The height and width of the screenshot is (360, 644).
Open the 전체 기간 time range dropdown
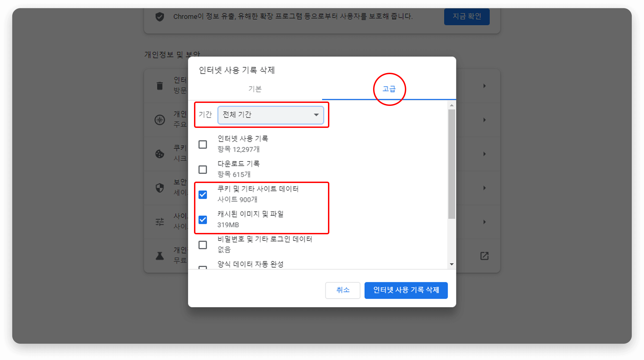[x=271, y=115]
